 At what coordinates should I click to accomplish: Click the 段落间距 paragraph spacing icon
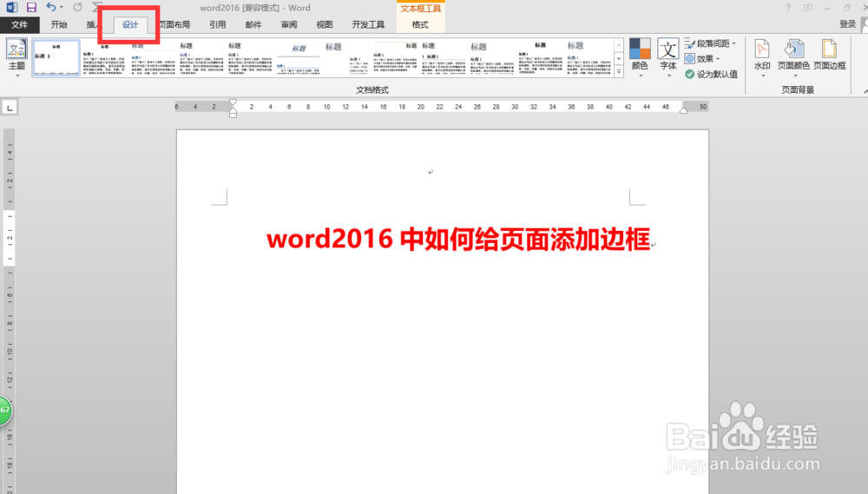(690, 43)
